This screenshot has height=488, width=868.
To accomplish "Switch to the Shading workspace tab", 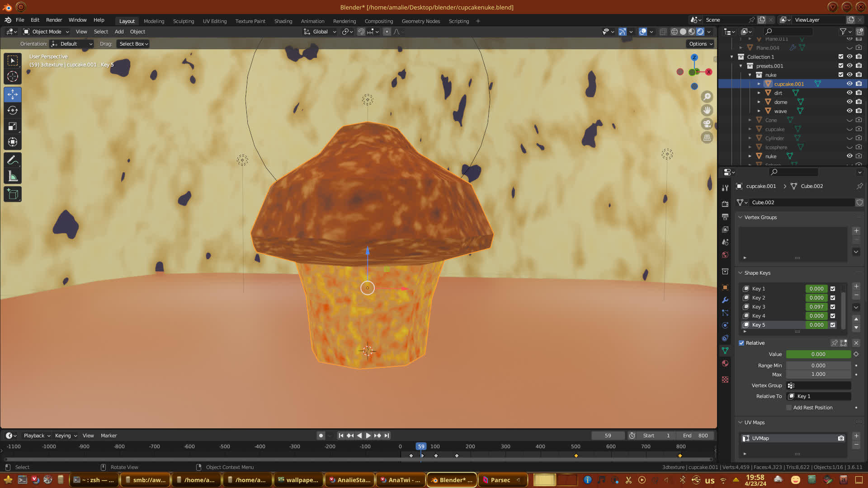I will coord(283,21).
